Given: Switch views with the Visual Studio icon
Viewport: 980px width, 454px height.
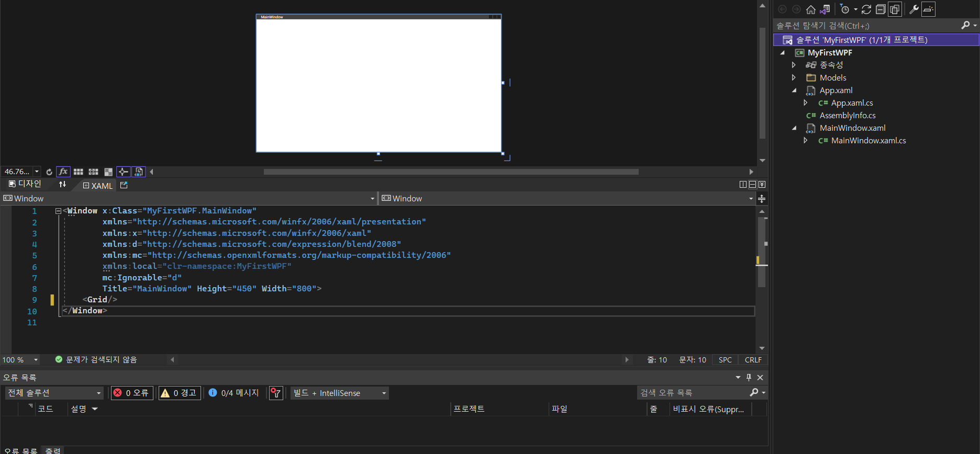Looking at the screenshot, I should tap(825, 9).
